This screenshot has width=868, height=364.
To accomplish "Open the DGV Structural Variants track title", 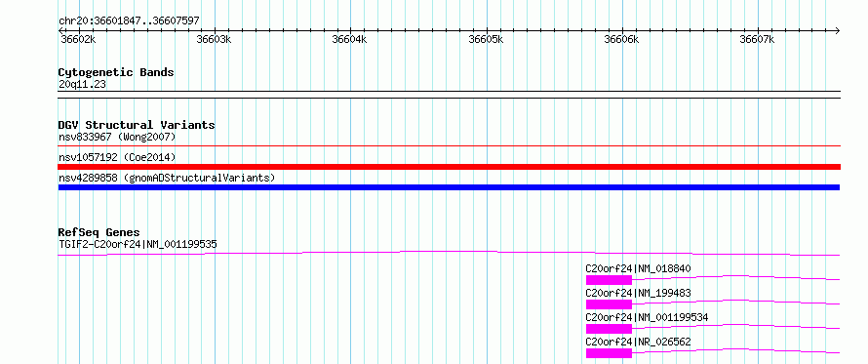I will tap(137, 125).
